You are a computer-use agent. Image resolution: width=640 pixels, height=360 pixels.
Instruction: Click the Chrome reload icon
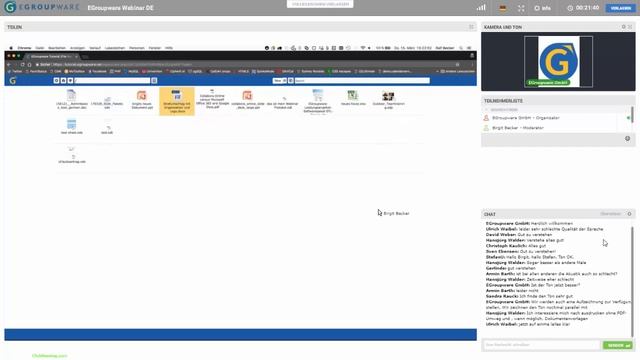click(x=22, y=64)
